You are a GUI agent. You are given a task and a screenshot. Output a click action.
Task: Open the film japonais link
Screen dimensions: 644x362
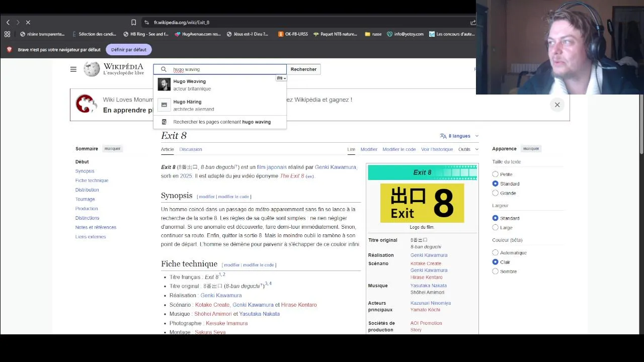(272, 167)
